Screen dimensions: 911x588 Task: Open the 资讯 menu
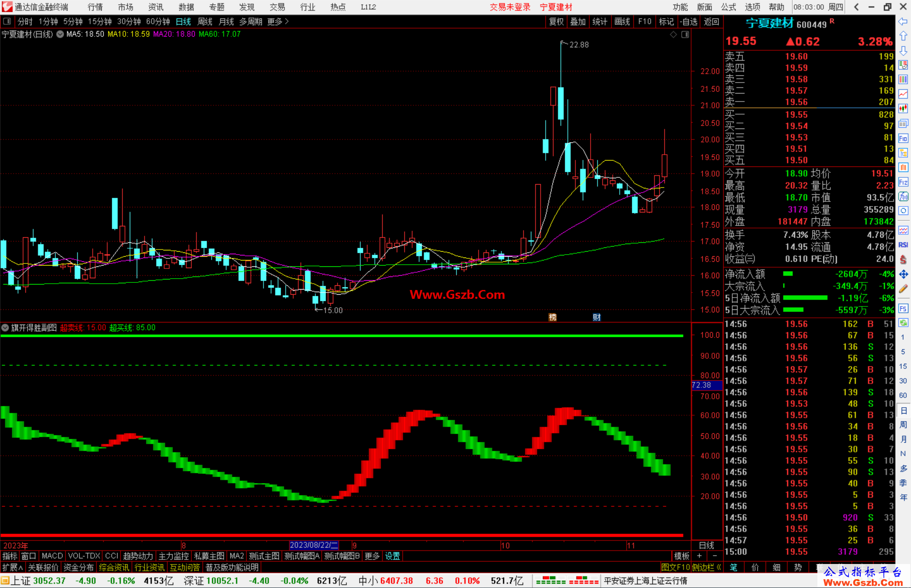tap(156, 7)
